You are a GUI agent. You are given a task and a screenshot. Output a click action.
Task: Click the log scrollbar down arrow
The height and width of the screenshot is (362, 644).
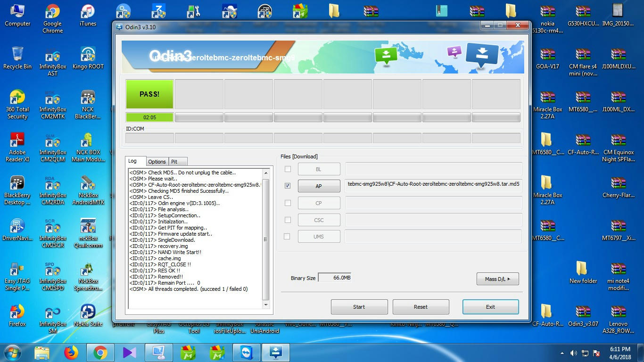click(x=265, y=305)
